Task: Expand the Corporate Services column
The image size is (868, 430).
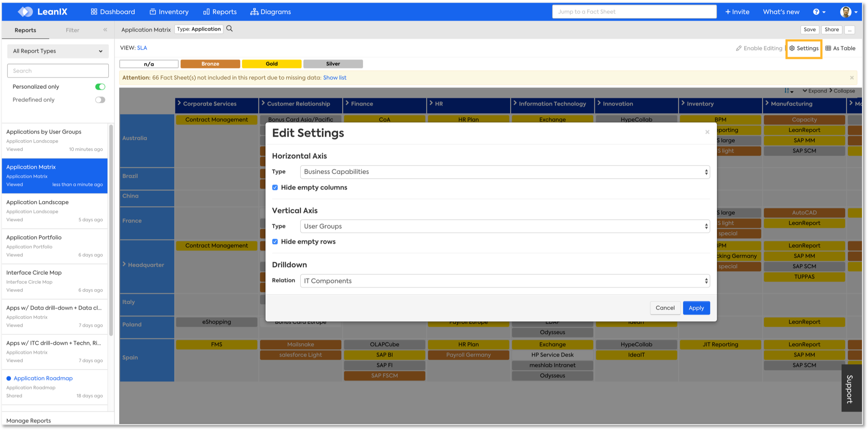Action: point(179,103)
